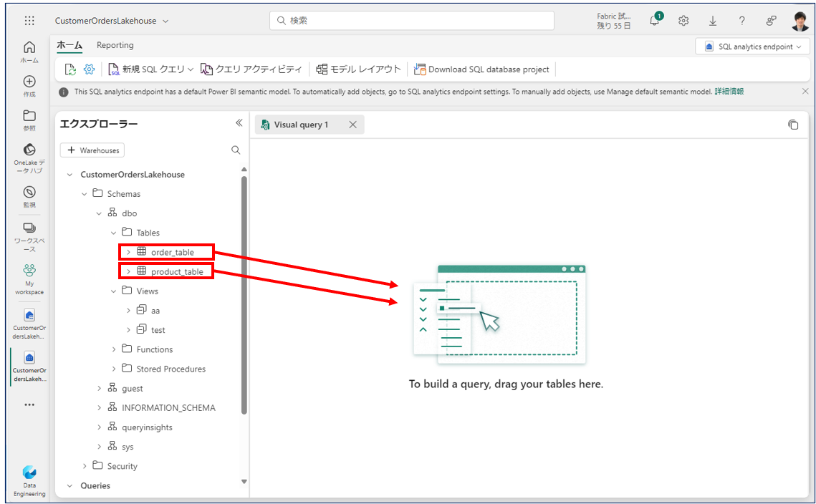Image resolution: width=816 pixels, height=504 pixels.
Task: Open クエリ アクティビティ in toolbar
Action: point(251,69)
